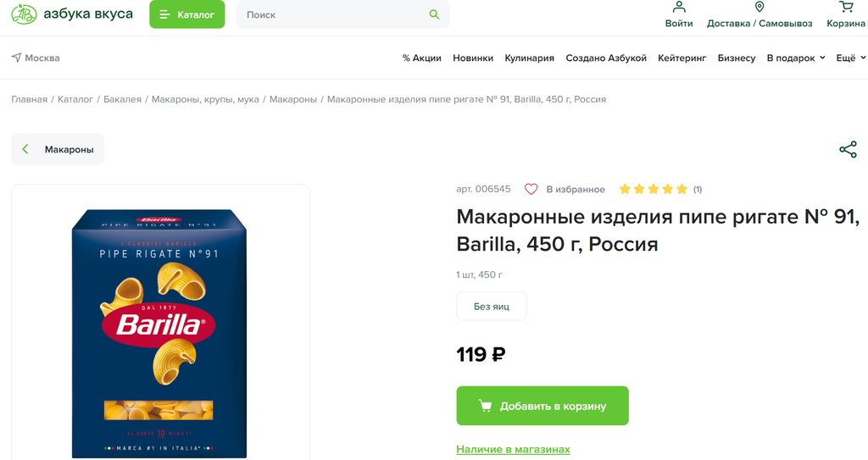The height and width of the screenshot is (460, 868).
Task: Open the Войти account icon
Action: [x=679, y=8]
